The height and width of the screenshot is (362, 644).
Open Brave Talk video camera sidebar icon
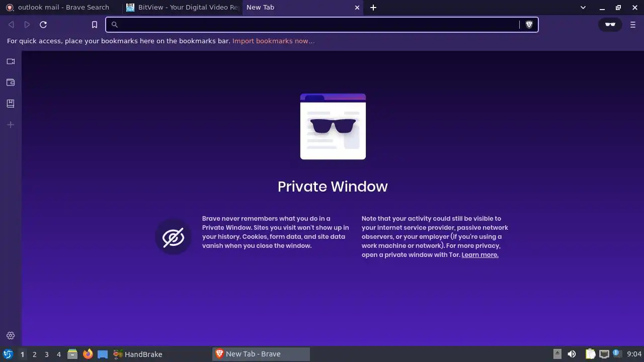click(x=11, y=61)
